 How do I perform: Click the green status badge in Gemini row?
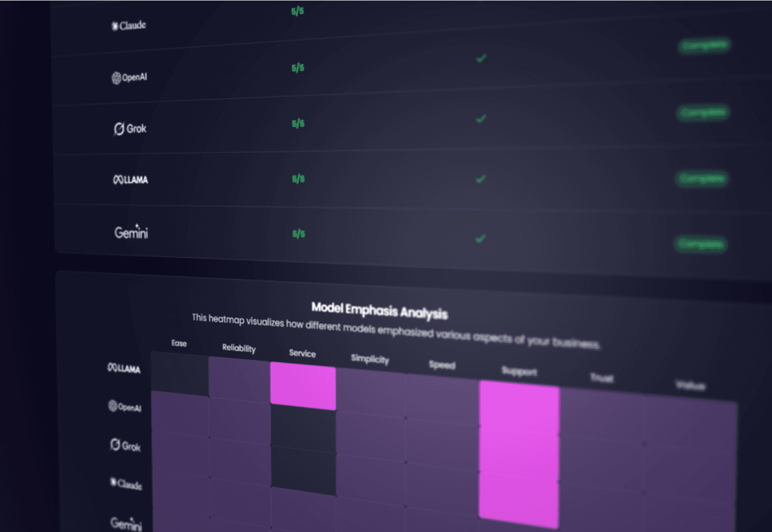coord(701,244)
